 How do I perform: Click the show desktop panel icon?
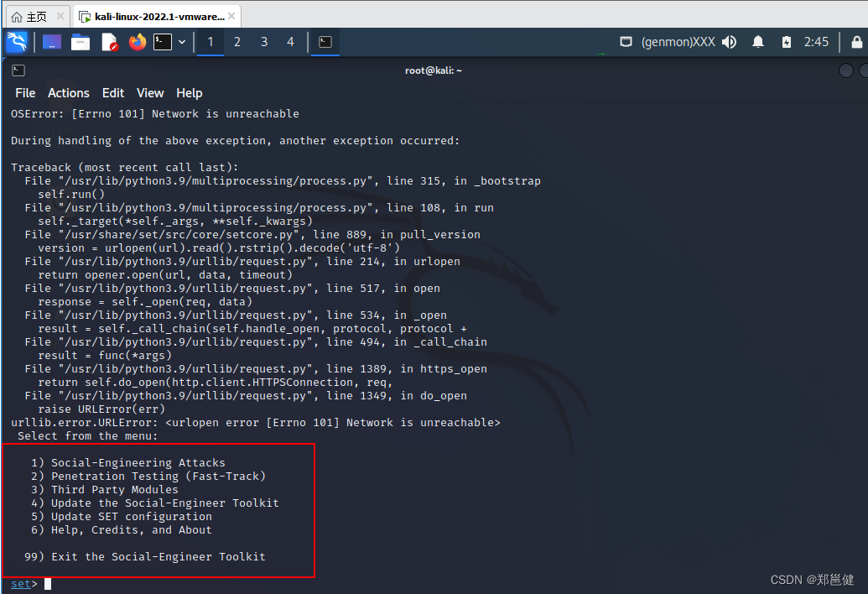tap(51, 42)
